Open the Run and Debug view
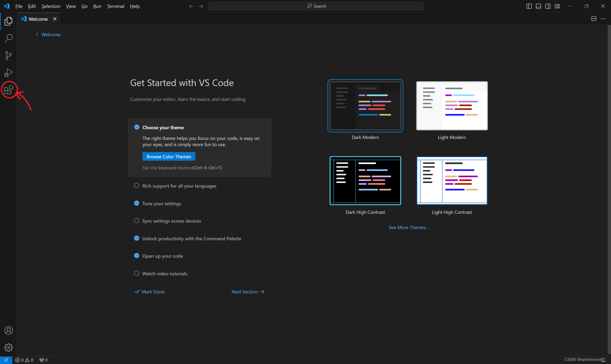611x364 pixels. click(8, 73)
